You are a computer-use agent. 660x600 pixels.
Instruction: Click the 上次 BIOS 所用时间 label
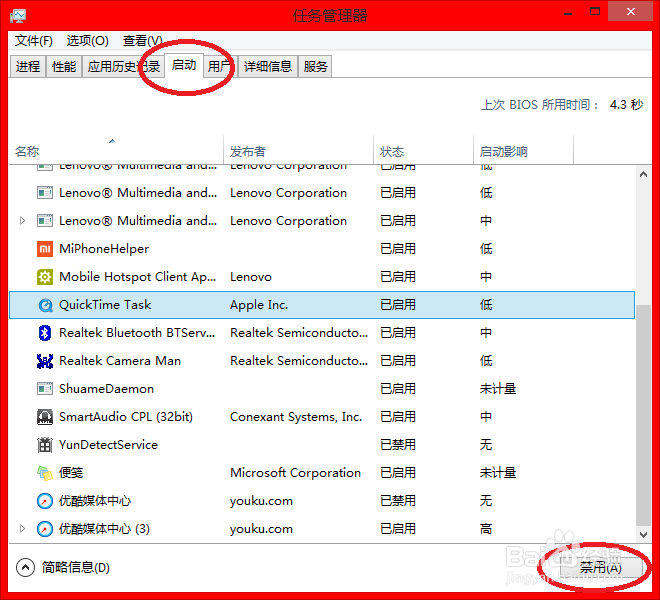[540, 104]
